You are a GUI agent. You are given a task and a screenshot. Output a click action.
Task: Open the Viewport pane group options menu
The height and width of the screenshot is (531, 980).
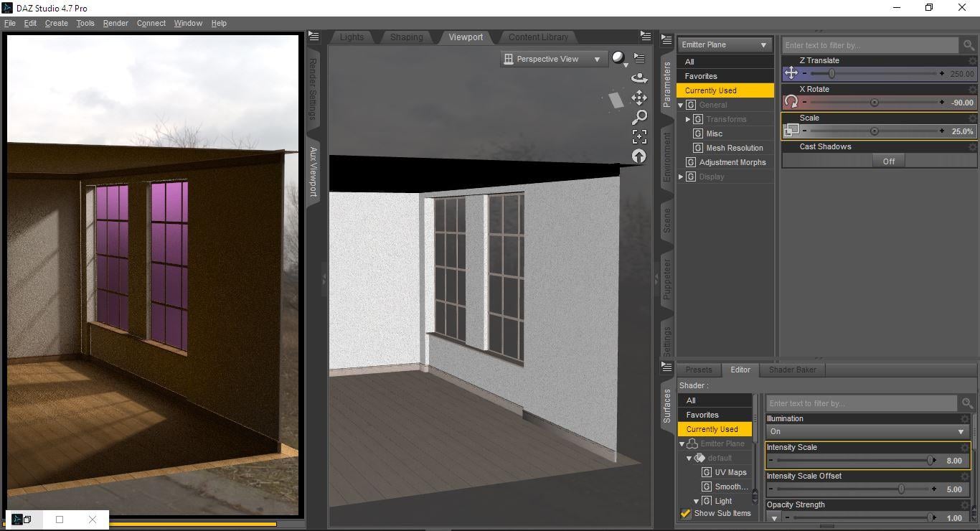646,36
